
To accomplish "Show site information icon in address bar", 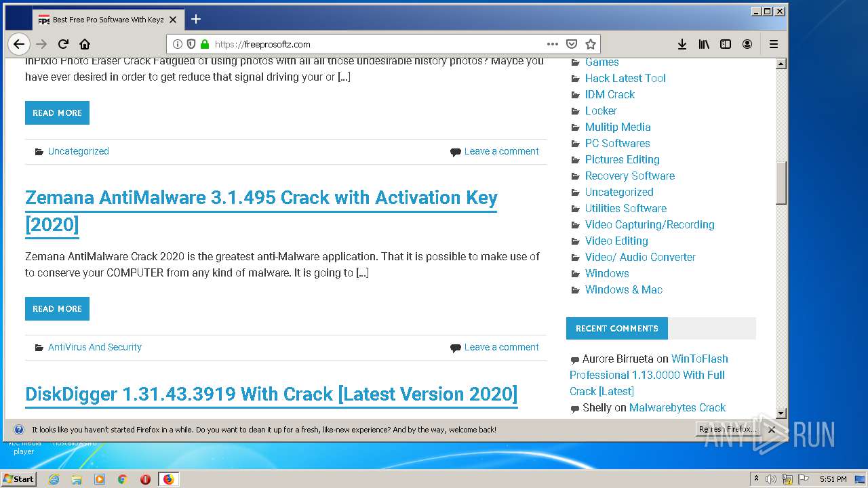I will 178,44.
